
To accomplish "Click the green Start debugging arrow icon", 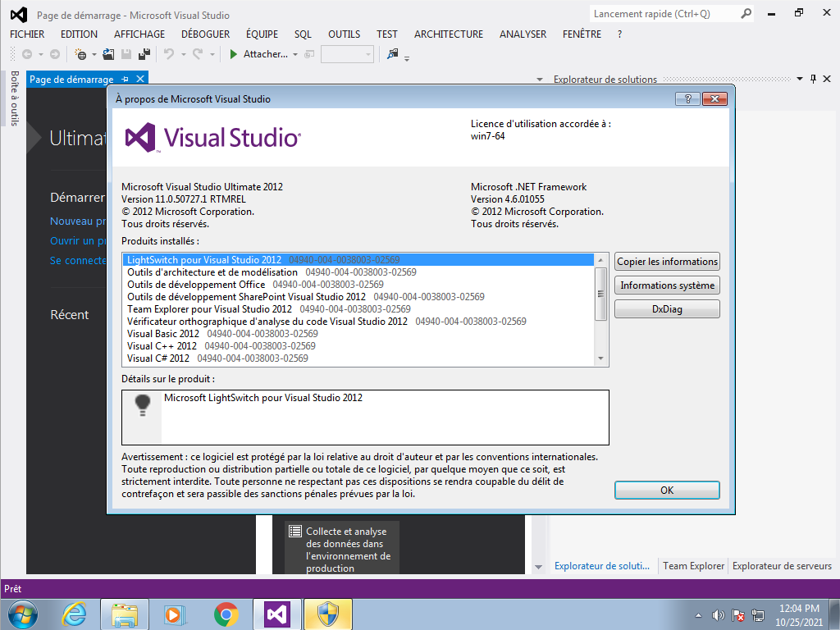I will pyautogui.click(x=234, y=54).
